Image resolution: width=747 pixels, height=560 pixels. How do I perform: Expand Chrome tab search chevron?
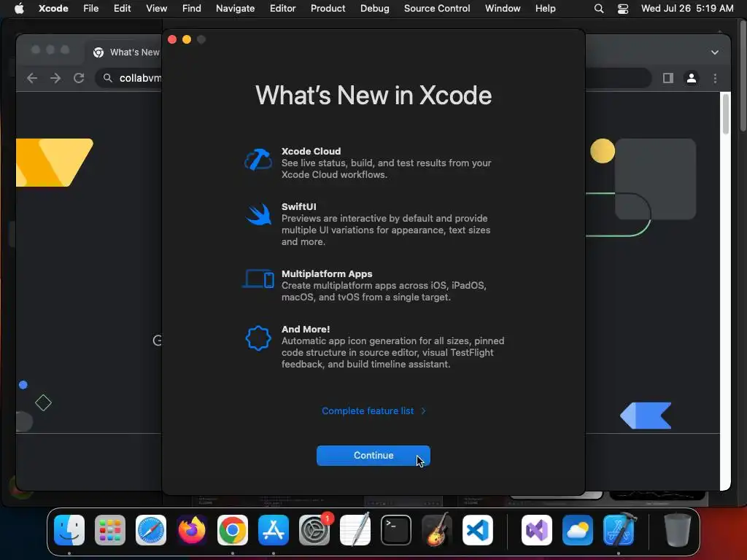(x=715, y=52)
